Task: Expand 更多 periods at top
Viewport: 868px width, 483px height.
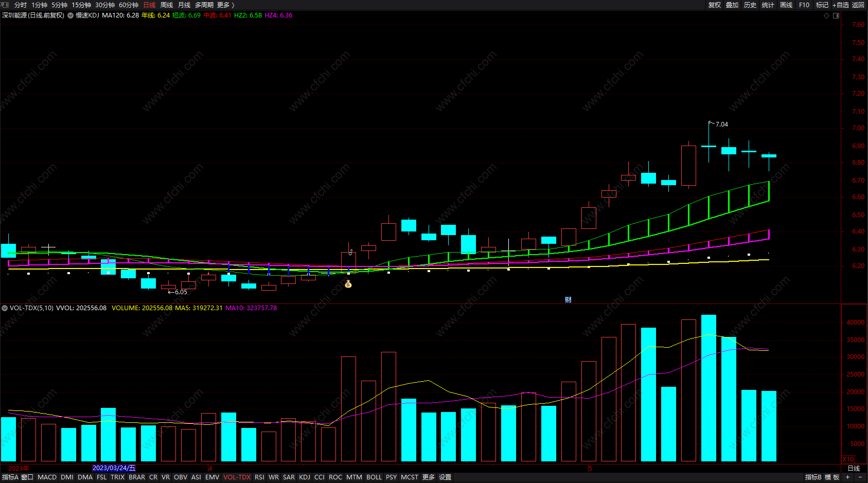Action: [225, 5]
